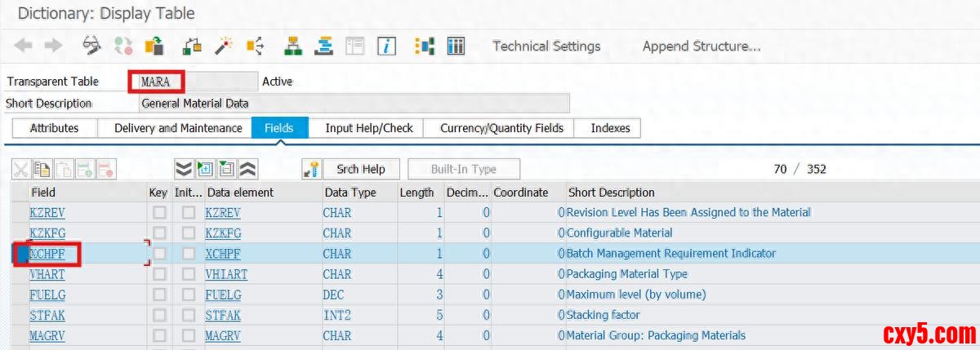Click the foreign keys key icon
The height and width of the screenshot is (350, 980).
point(312,169)
